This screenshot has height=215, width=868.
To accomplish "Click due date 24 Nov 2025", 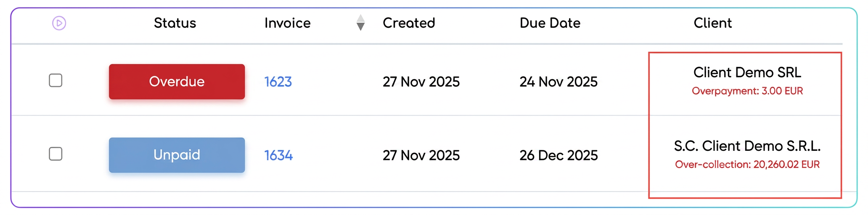I will point(558,82).
